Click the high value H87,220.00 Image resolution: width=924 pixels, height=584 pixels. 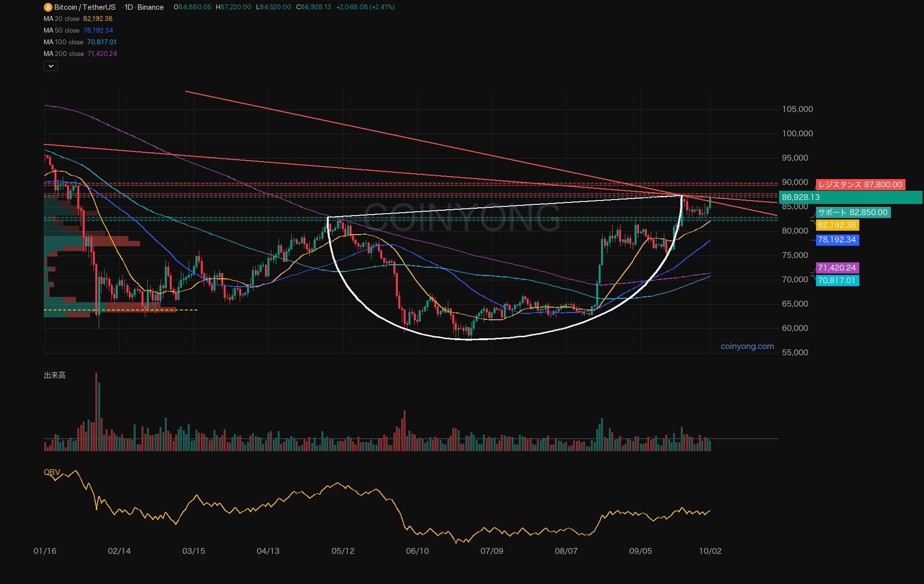(x=233, y=7)
